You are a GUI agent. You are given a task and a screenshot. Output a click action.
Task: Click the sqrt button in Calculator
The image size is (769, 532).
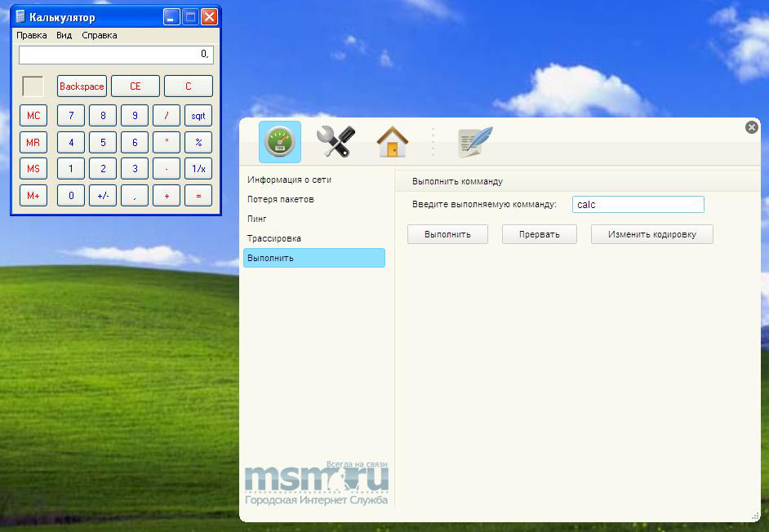click(198, 116)
